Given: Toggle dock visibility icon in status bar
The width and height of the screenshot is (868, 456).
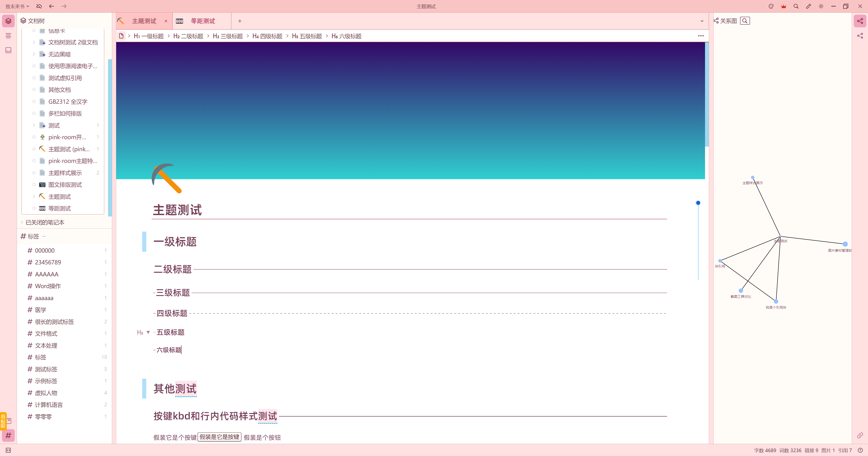Looking at the screenshot, I should 8,450.
